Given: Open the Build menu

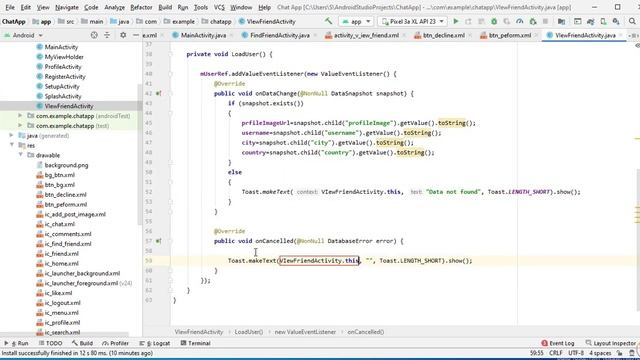Looking at the screenshot, I should (165, 7).
